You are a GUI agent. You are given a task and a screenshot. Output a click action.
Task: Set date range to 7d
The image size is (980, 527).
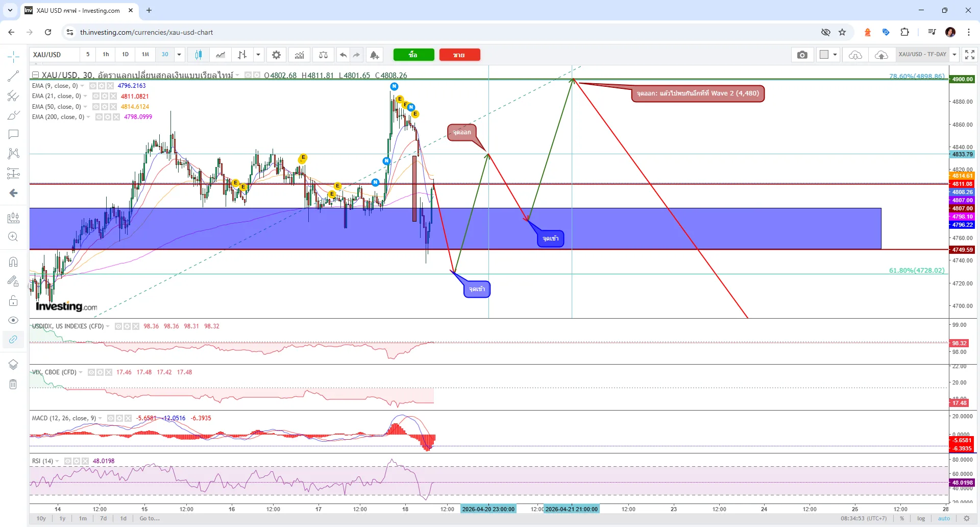click(x=104, y=518)
